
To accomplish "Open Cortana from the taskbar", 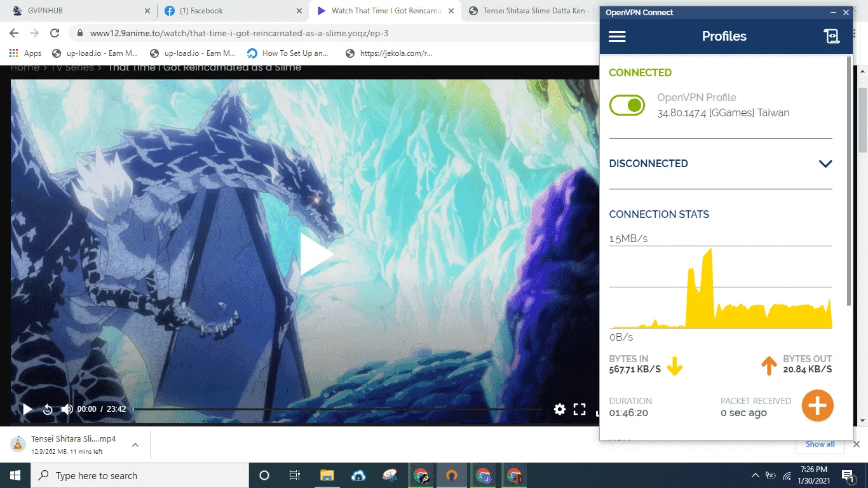I will [x=264, y=475].
